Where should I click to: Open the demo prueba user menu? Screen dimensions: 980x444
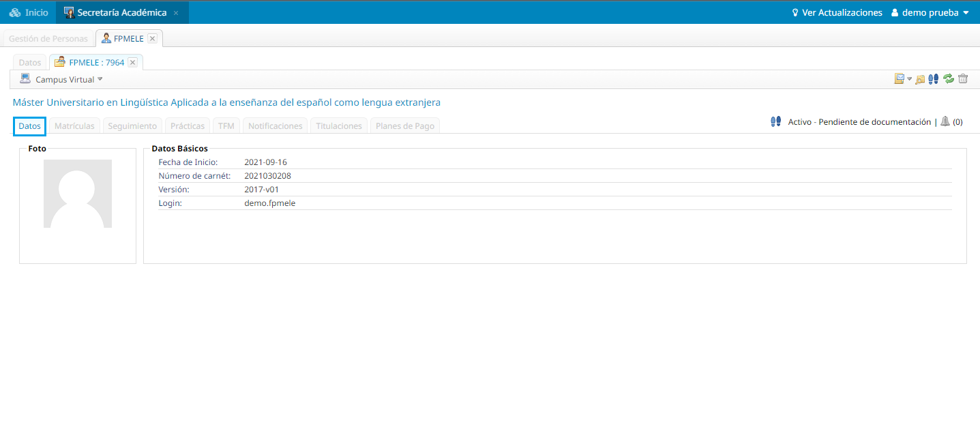pos(930,12)
